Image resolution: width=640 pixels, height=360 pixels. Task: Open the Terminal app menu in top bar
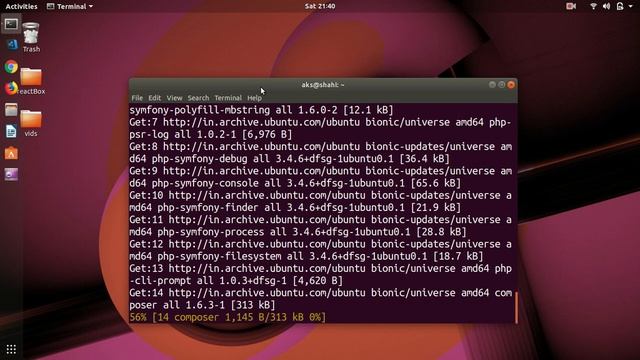(70, 6)
